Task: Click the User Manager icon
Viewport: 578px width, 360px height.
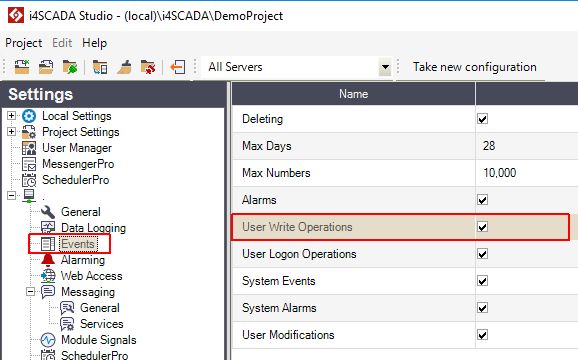Action: [x=29, y=148]
